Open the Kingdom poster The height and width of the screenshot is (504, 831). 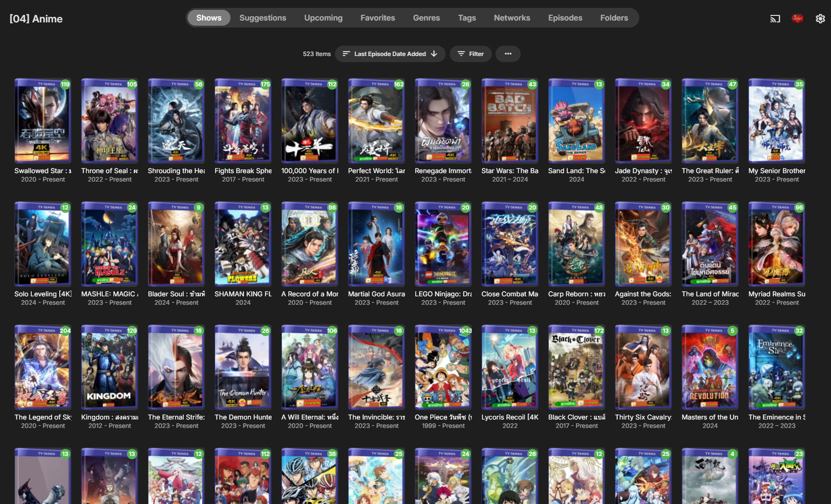click(x=110, y=367)
